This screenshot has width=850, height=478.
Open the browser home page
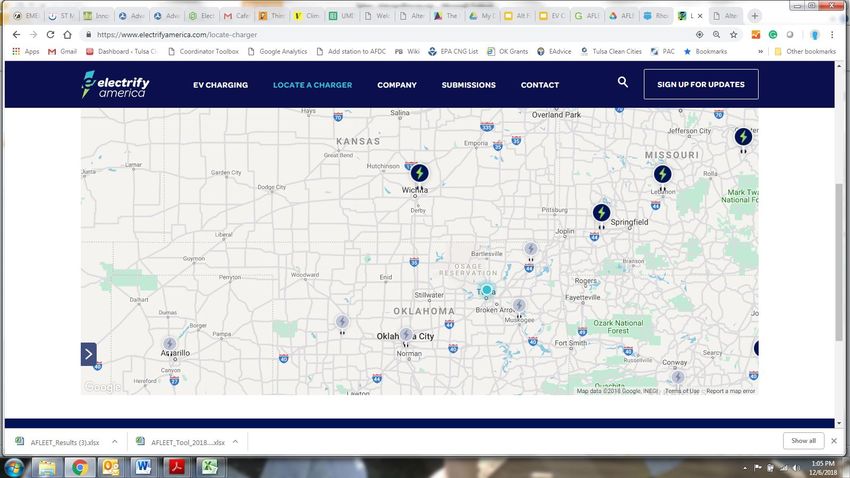pyautogui.click(x=67, y=35)
